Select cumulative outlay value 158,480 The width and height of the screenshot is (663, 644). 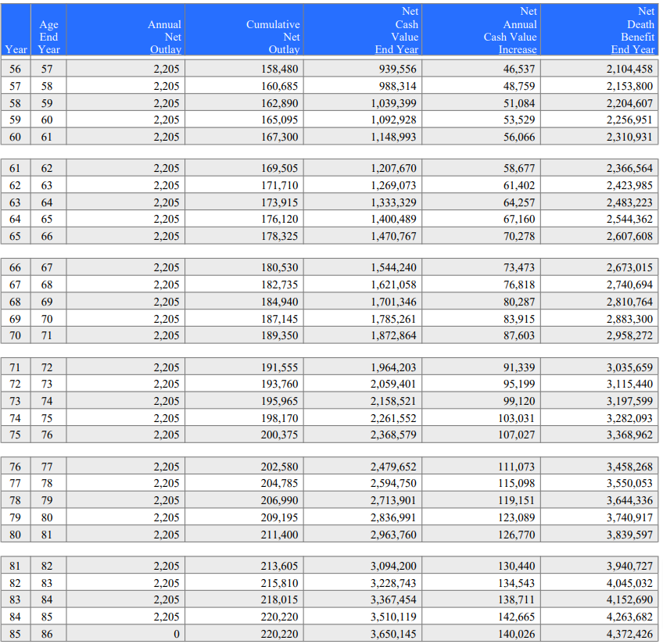tap(279, 69)
